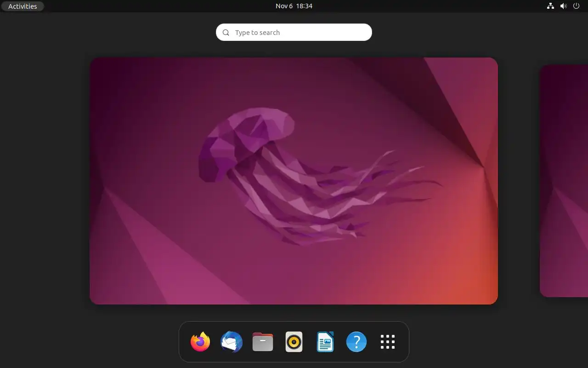Select the current workspace thumbnail
Screen dimensions: 588x368
pos(294,181)
